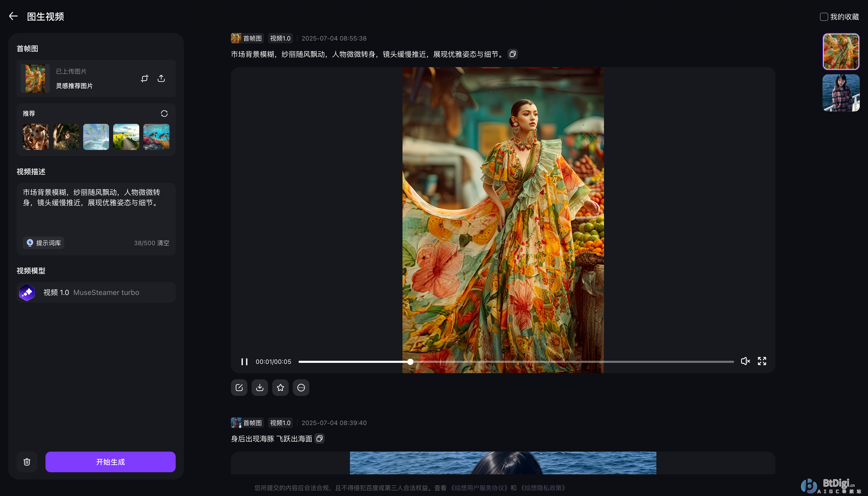Click the 开始生成 generate button
868x496 pixels.
click(x=110, y=462)
